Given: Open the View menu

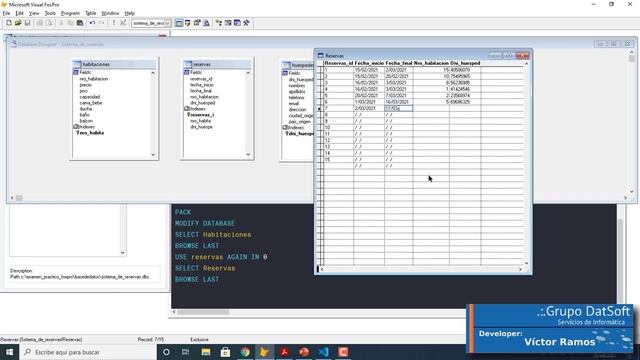Looking at the screenshot, I should 34,13.
